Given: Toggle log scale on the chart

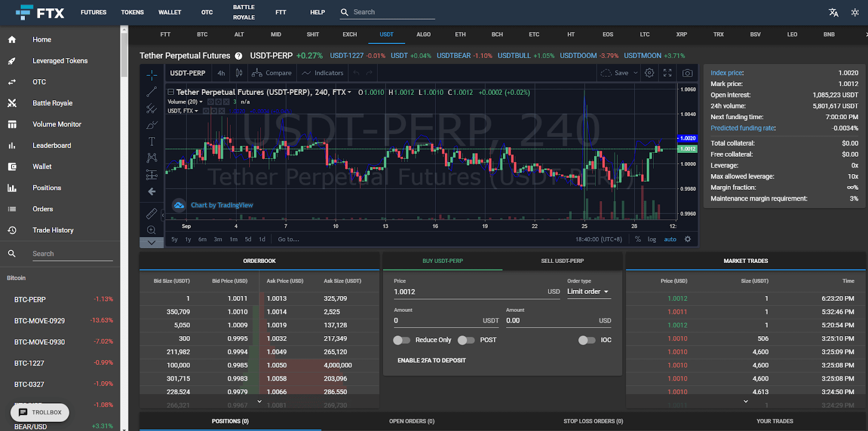Looking at the screenshot, I should [x=652, y=239].
